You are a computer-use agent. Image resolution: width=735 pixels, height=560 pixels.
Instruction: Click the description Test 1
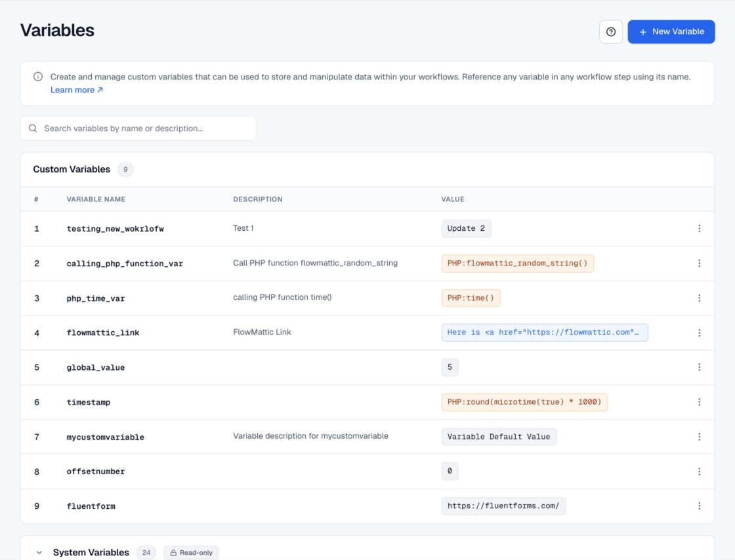[243, 228]
